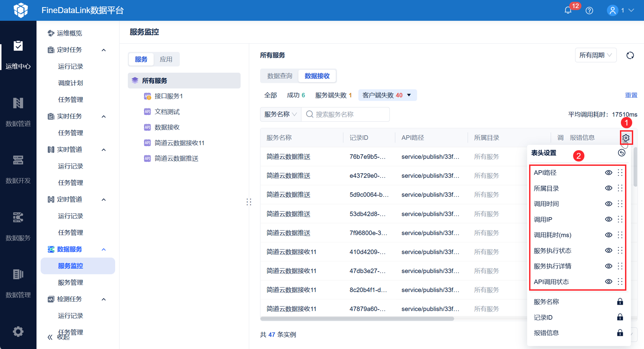This screenshot has height=349, width=644.
Task: Filter by 服务端失败 1 status
Action: point(334,95)
